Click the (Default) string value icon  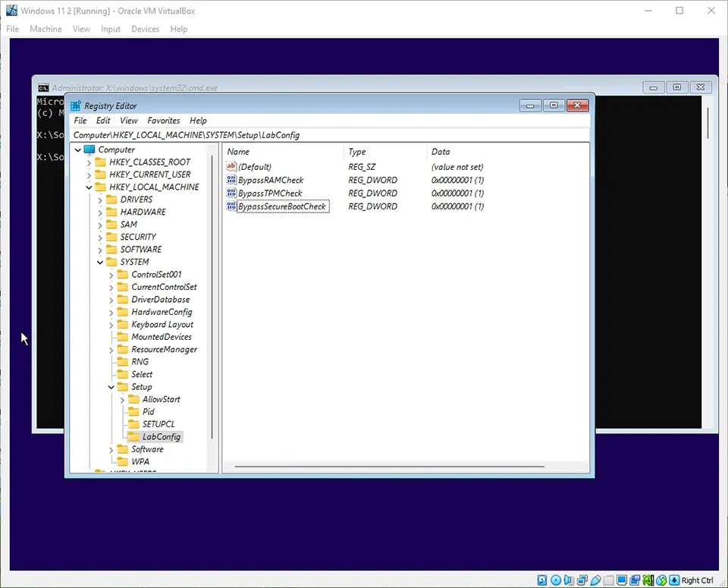click(231, 166)
